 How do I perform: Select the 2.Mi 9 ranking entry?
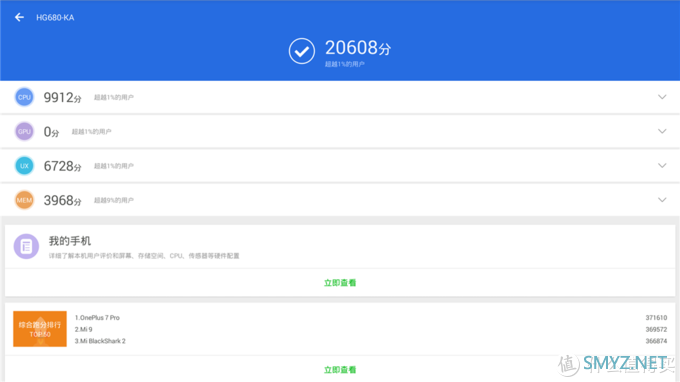(x=83, y=330)
